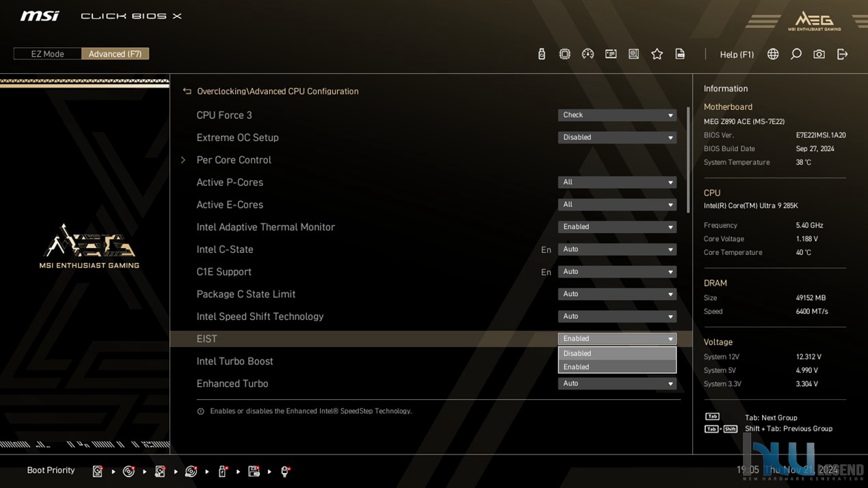Image resolution: width=868 pixels, height=488 pixels.
Task: Click the CPU chip icon in the top toolbar
Action: pyautogui.click(x=565, y=54)
